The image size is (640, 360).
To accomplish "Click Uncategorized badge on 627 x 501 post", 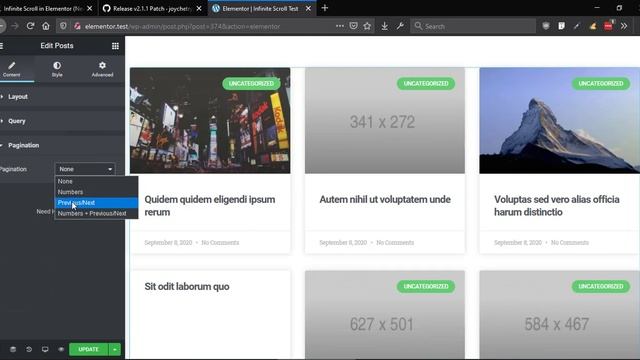I will point(426,287).
